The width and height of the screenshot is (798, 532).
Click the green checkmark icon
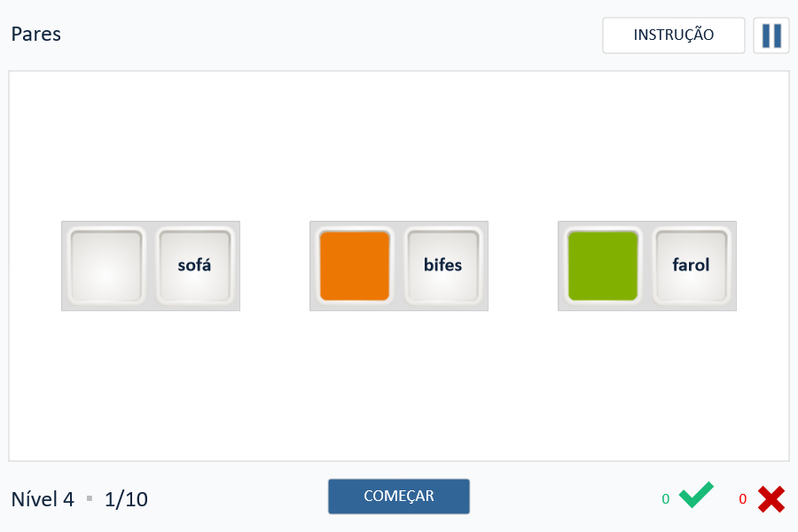(696, 495)
